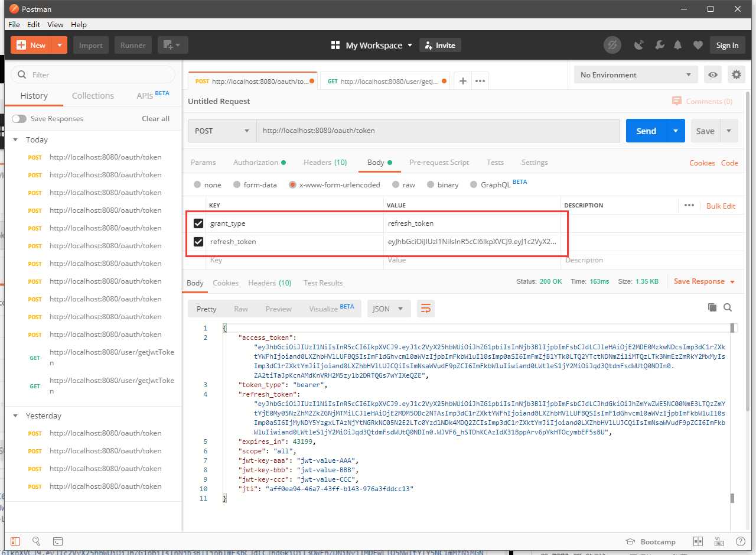Switch to Raw response view

pos(241,309)
